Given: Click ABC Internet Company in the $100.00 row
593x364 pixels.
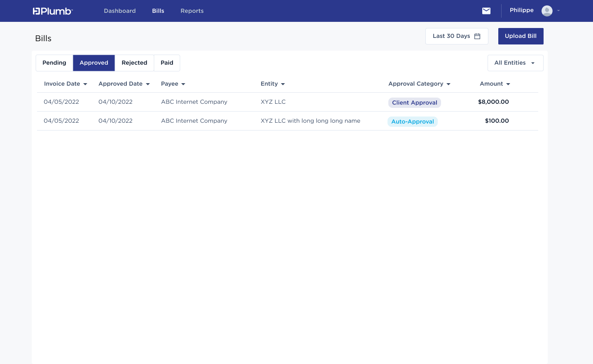Looking at the screenshot, I should coord(194,121).
